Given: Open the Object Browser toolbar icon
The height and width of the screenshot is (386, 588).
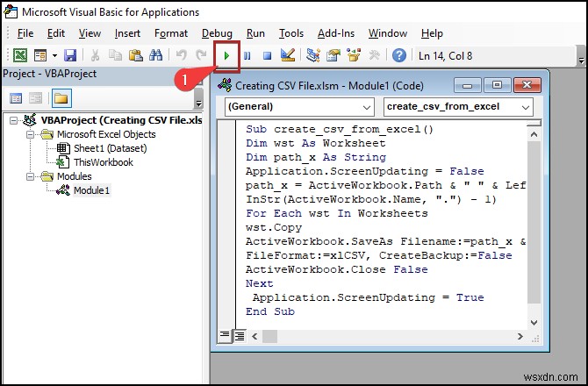Looking at the screenshot, I should coord(354,55).
